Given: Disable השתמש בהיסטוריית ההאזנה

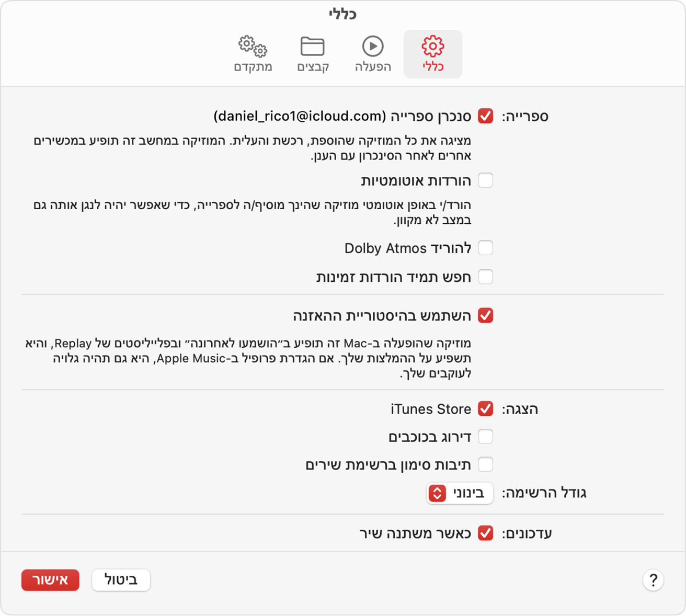Looking at the screenshot, I should pyautogui.click(x=486, y=315).
